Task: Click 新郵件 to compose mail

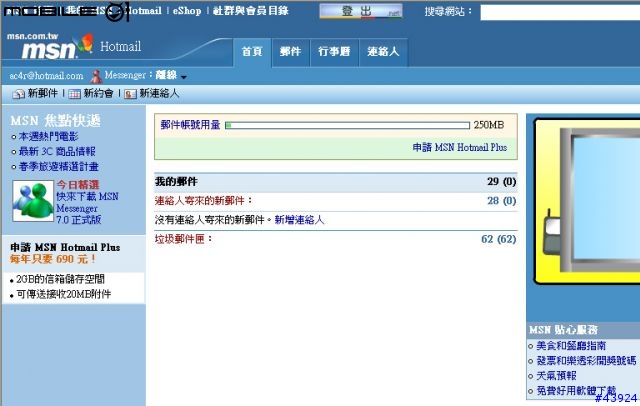Action: [42, 93]
